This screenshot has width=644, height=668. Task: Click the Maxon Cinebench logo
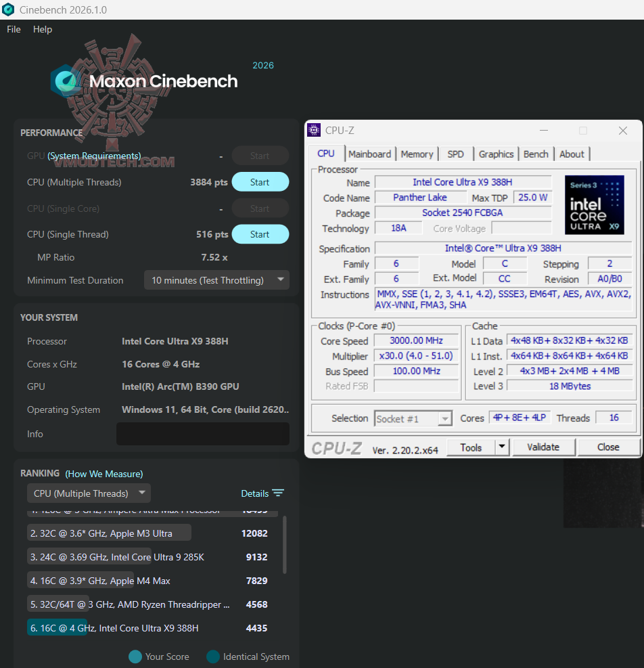coord(145,81)
